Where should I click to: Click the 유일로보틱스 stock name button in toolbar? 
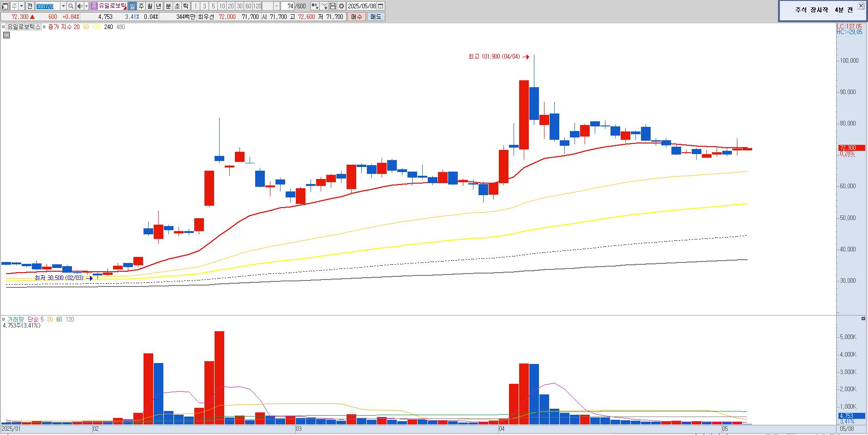(x=113, y=6)
